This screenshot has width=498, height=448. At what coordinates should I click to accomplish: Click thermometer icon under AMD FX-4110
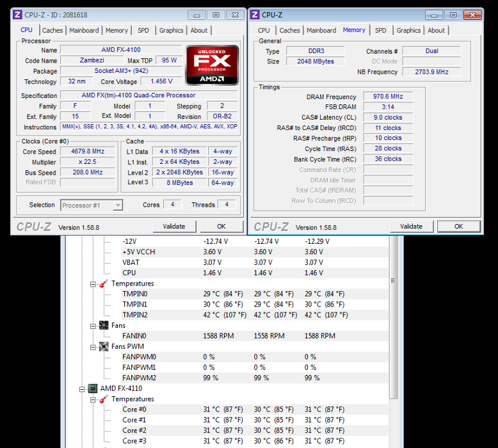(103, 399)
